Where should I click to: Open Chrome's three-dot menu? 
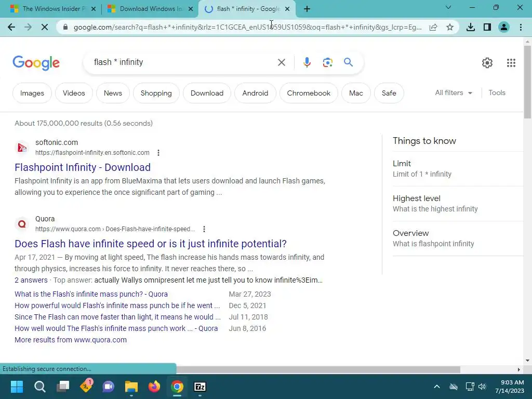521,27
